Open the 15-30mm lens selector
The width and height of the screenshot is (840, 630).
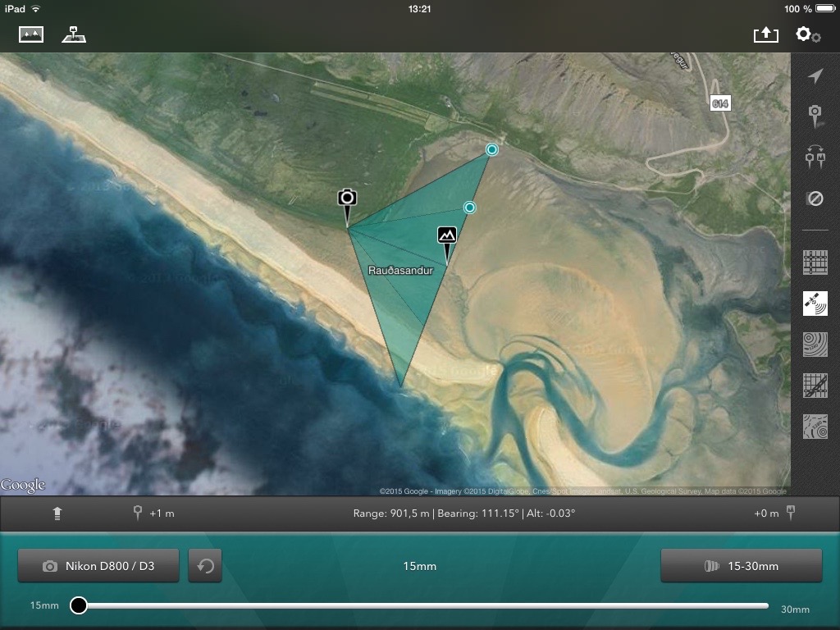tap(742, 566)
